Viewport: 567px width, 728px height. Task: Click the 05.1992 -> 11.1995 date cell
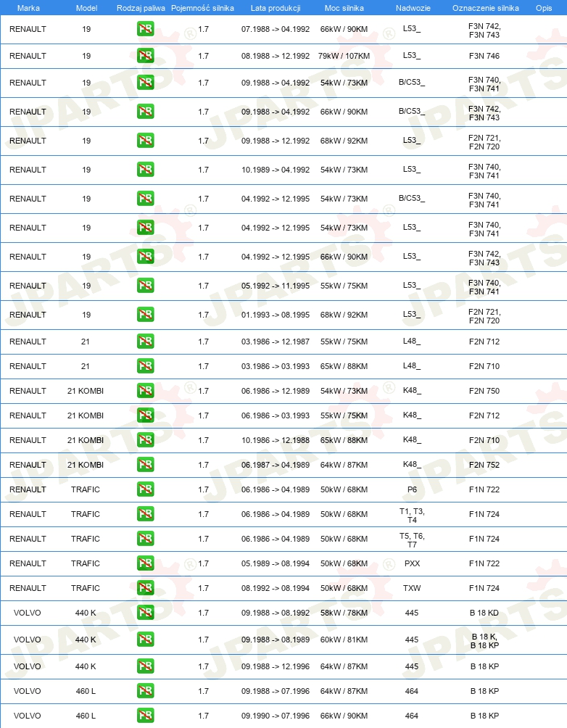[x=276, y=286]
